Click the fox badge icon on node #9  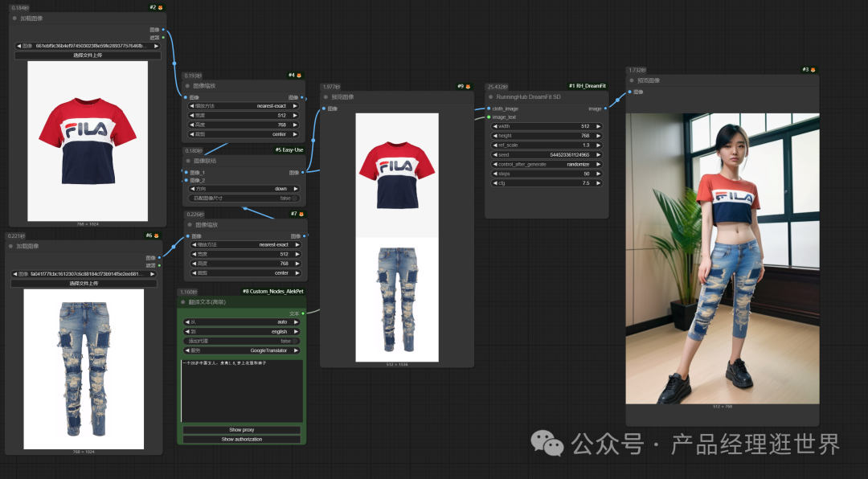pyautogui.click(x=468, y=86)
